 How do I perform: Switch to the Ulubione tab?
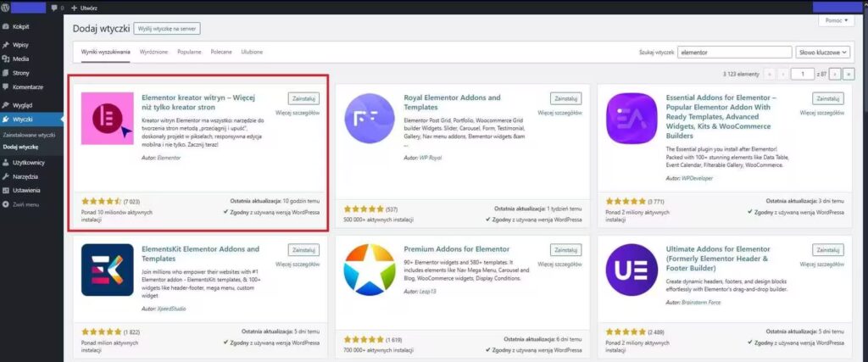pos(252,52)
